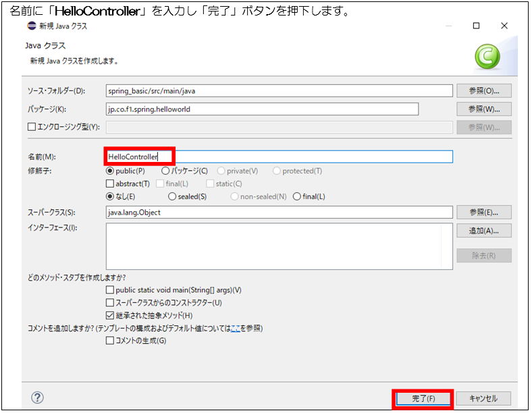The image size is (532, 413).
Task: Add an interface with 追加(A) button
Action: click(483, 231)
